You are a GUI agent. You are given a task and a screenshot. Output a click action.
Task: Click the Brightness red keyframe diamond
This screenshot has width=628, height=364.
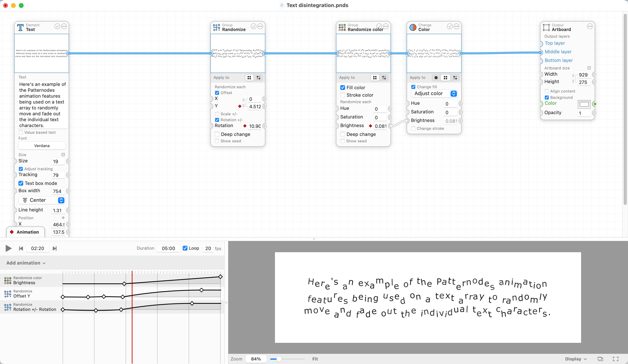tap(371, 126)
